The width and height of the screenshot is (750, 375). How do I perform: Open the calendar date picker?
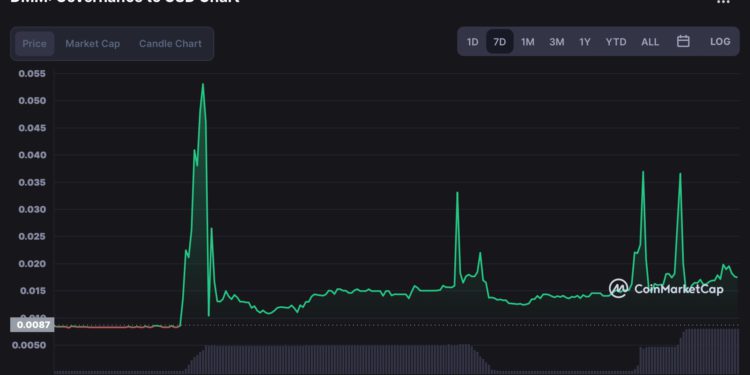(x=683, y=42)
